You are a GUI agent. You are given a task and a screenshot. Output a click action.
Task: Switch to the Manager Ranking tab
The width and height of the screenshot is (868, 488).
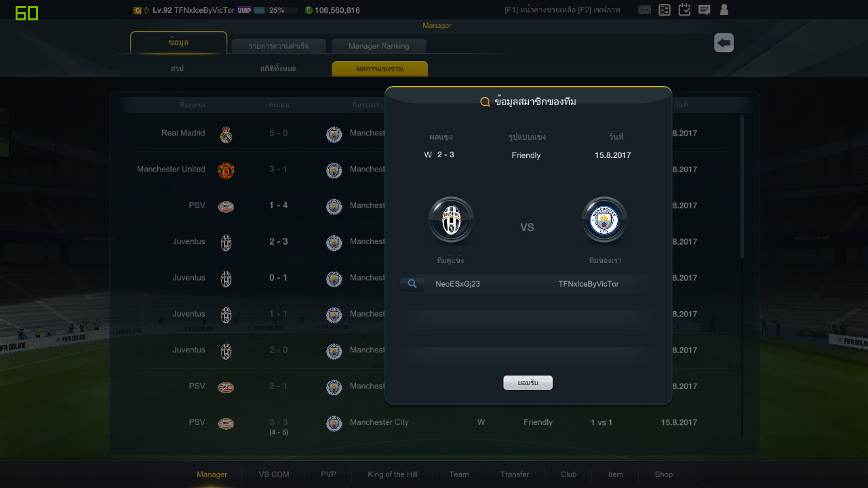pos(379,46)
